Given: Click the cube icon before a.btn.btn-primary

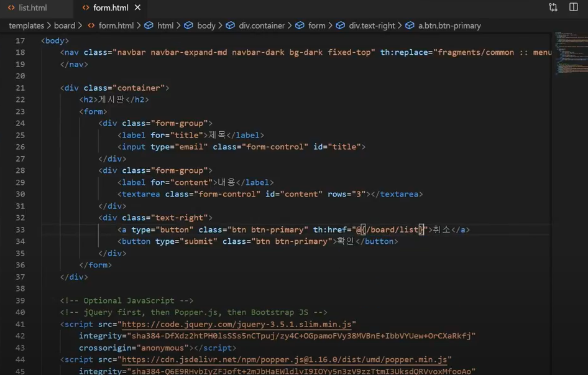Looking at the screenshot, I should coord(410,25).
